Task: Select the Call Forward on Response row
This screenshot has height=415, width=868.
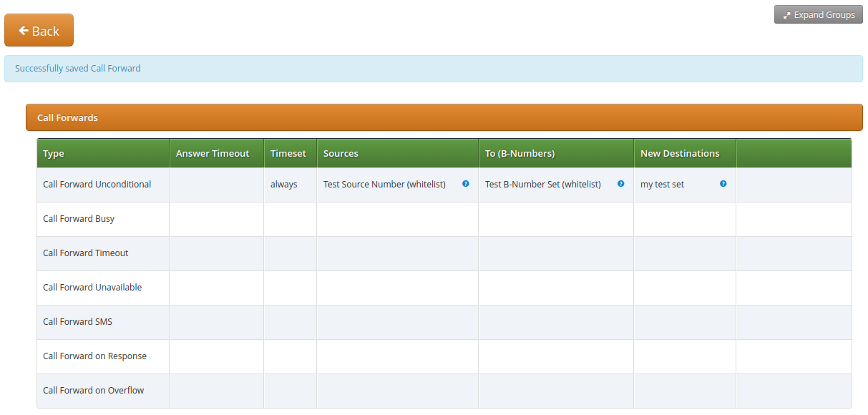Action: click(x=94, y=356)
